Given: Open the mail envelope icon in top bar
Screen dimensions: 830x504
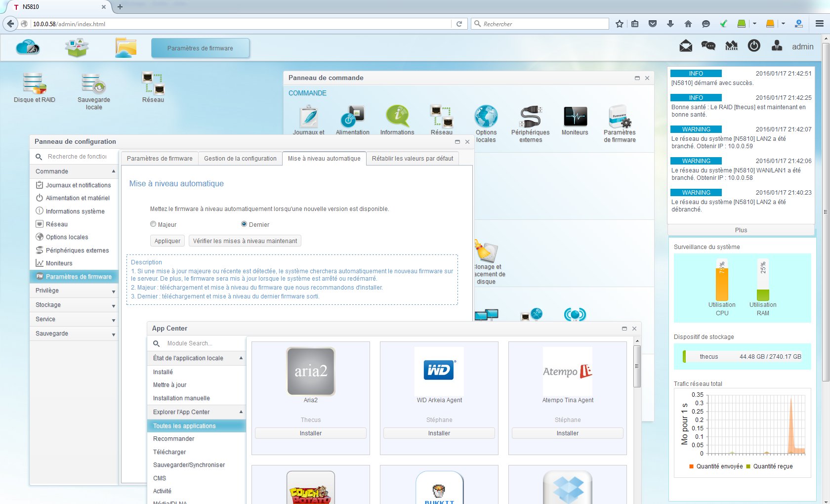Looking at the screenshot, I should [686, 46].
